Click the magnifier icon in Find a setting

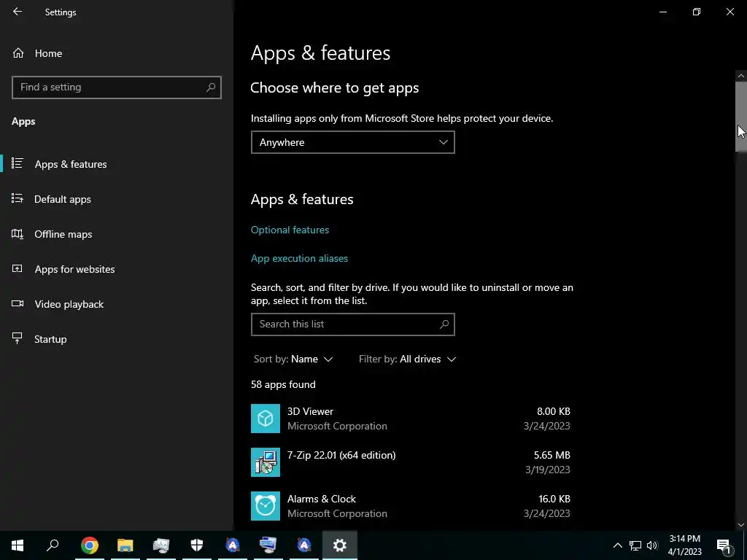(211, 87)
